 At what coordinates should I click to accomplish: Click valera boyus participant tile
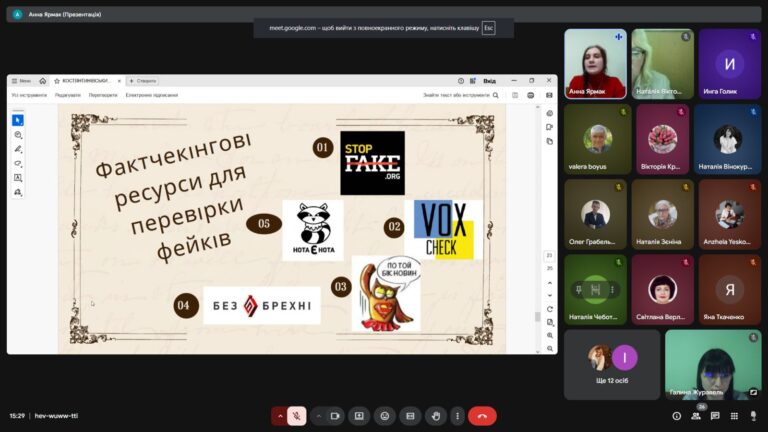coord(598,139)
